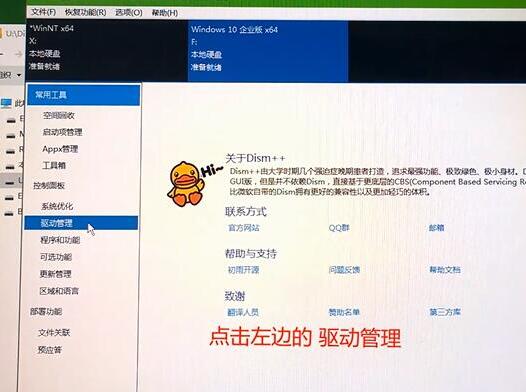Follow the 赞助名单 link
This screenshot has width=526, height=392.
[x=344, y=312]
